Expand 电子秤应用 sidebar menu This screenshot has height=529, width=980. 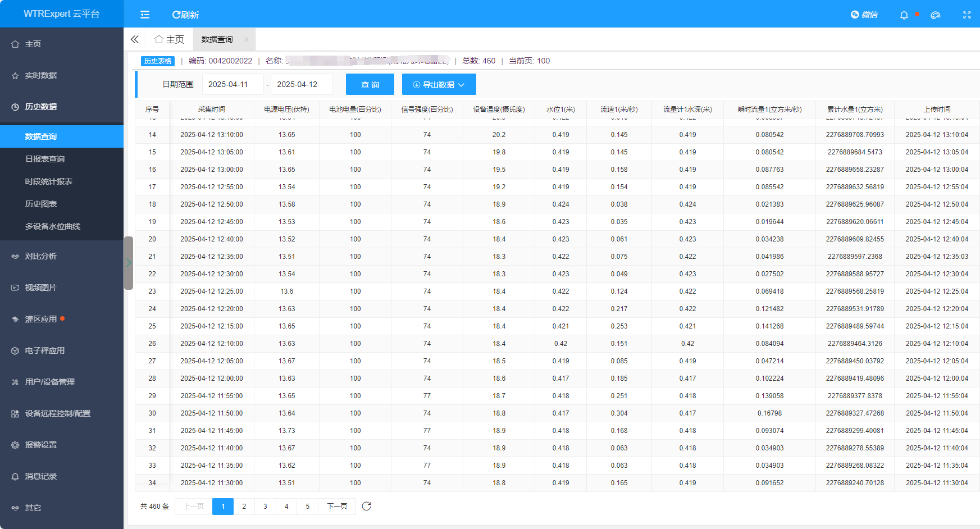click(62, 350)
